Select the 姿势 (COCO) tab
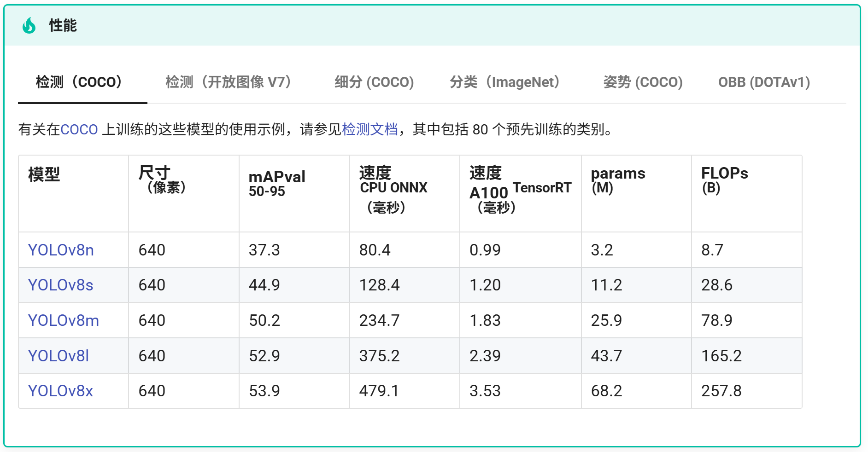The width and height of the screenshot is (868, 452). pyautogui.click(x=643, y=83)
